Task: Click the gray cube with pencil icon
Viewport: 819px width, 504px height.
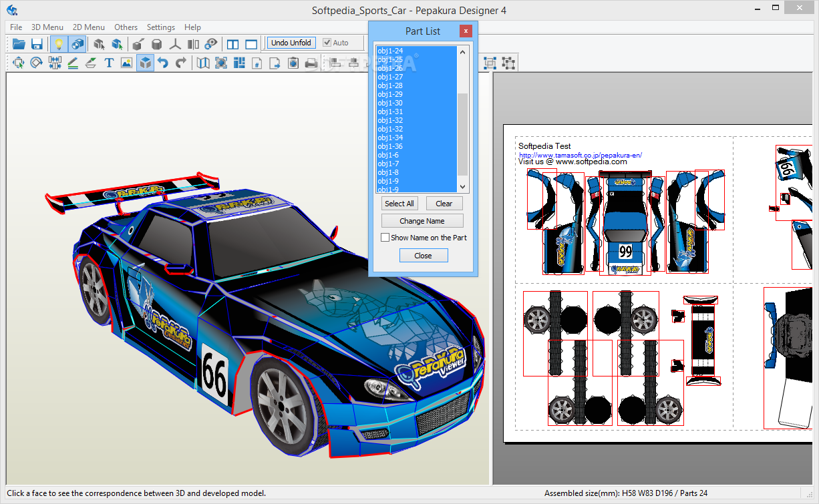Action: click(x=138, y=44)
